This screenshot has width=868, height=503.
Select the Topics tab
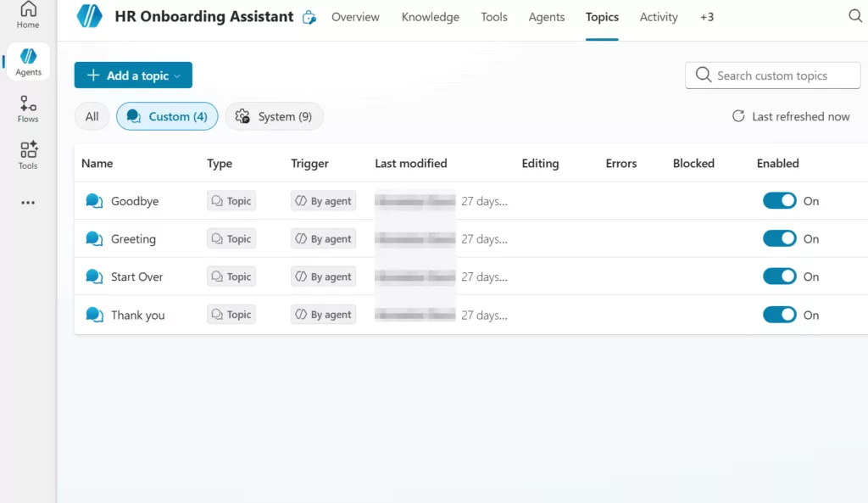(602, 17)
